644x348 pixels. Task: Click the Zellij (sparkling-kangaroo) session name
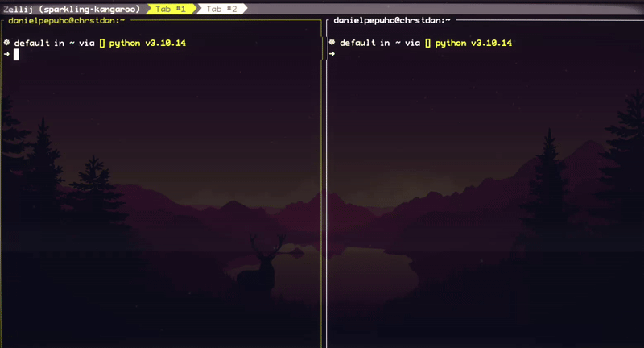[x=72, y=9]
